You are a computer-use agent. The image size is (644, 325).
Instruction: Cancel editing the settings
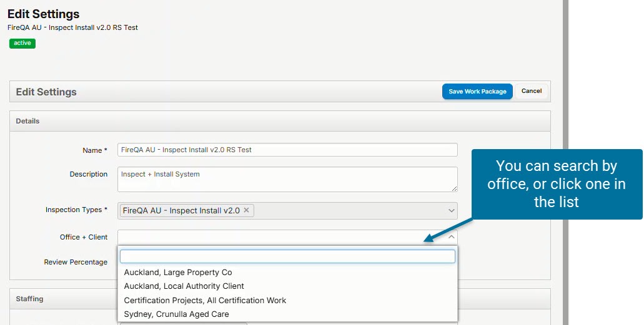click(x=532, y=91)
